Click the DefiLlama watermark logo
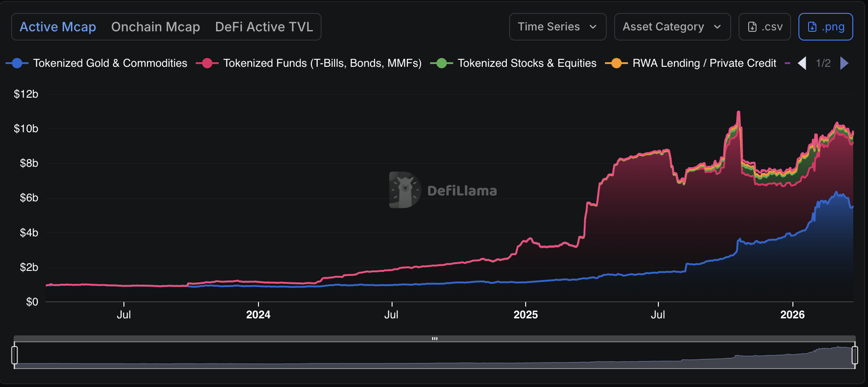This screenshot has width=868, height=387. click(405, 190)
